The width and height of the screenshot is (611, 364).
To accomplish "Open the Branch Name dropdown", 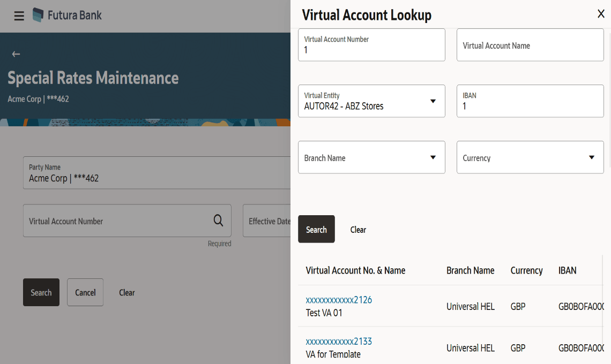I will pos(433,157).
